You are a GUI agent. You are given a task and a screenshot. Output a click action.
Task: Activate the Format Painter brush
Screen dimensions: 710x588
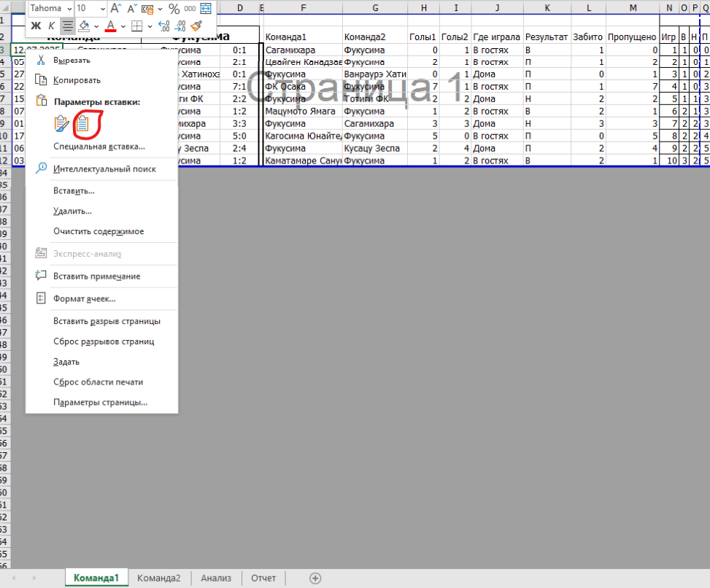(x=196, y=26)
